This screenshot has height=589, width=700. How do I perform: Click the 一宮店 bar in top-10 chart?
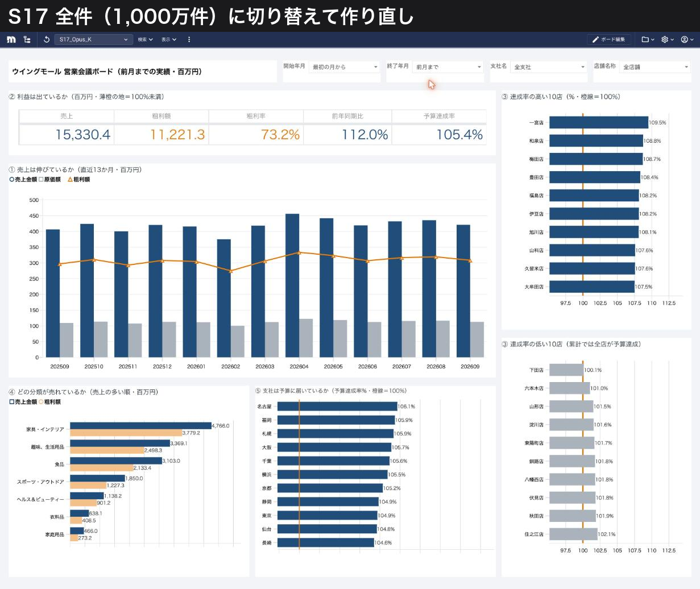[x=599, y=123]
